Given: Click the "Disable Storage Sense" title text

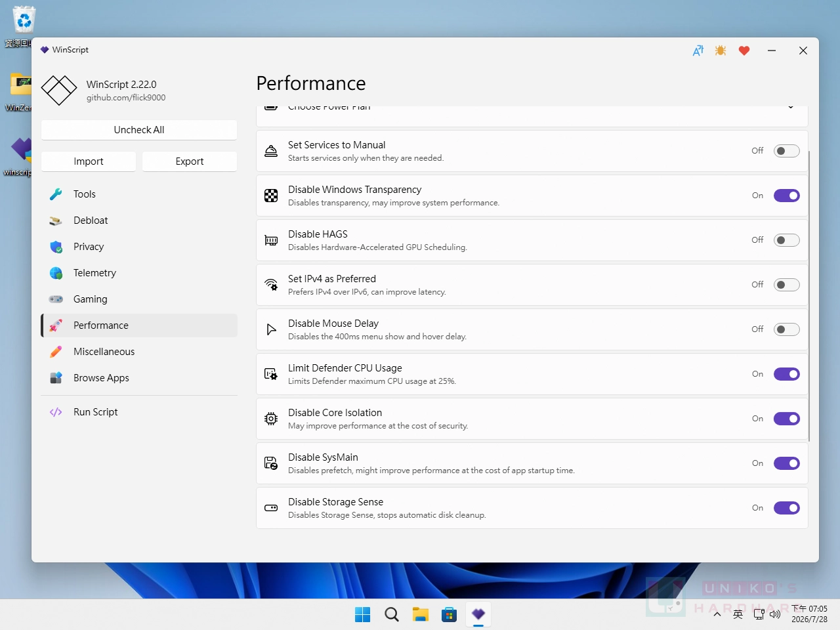Looking at the screenshot, I should (335, 502).
